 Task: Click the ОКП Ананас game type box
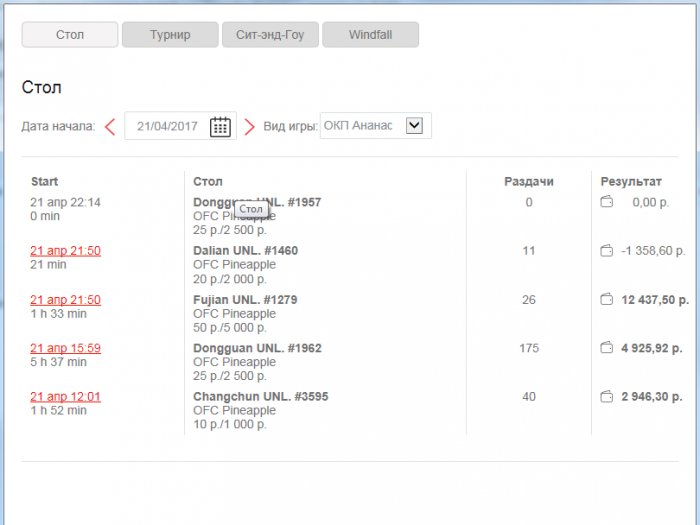coord(375,125)
